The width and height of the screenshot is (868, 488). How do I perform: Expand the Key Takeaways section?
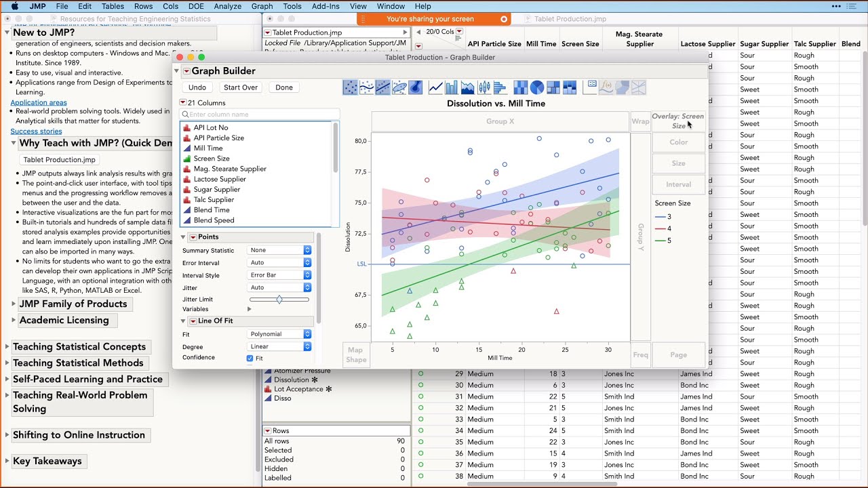(x=7, y=461)
